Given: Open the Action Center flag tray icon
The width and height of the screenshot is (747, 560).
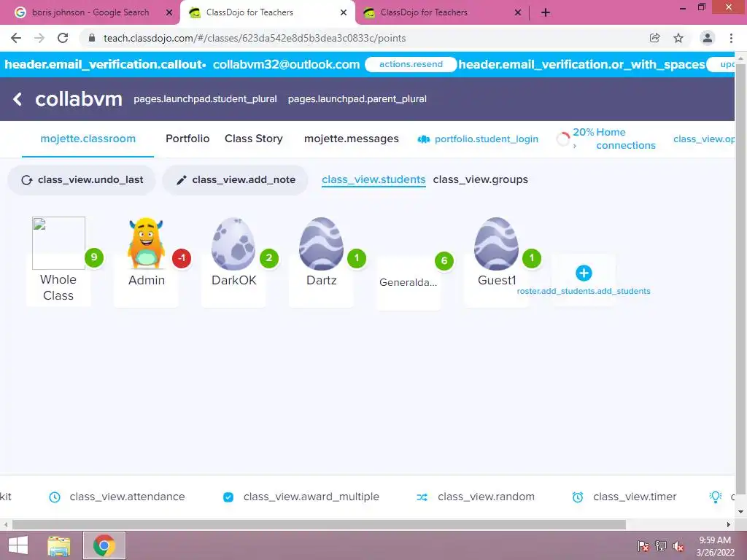Looking at the screenshot, I should tap(643, 546).
